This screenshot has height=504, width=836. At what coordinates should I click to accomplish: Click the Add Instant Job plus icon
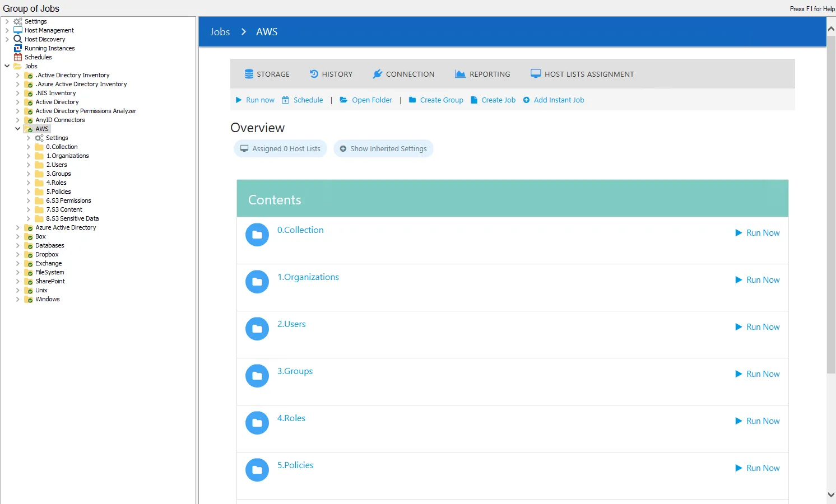(526, 100)
